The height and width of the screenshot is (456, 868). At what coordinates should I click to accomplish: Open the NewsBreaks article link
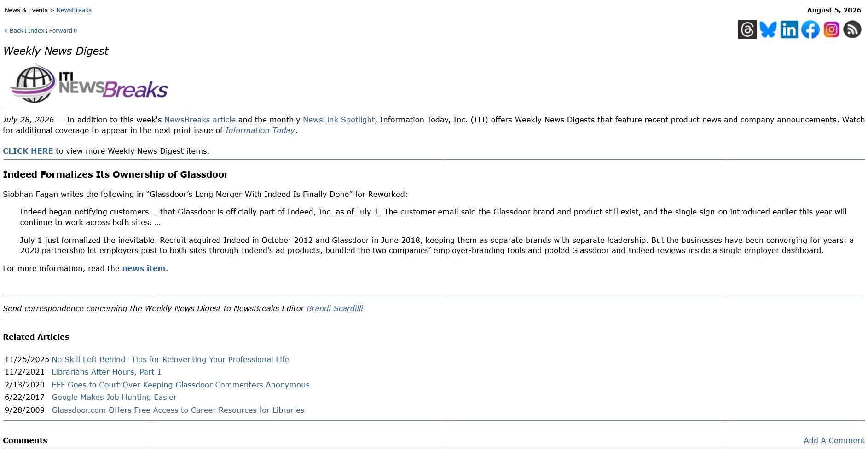click(x=200, y=120)
